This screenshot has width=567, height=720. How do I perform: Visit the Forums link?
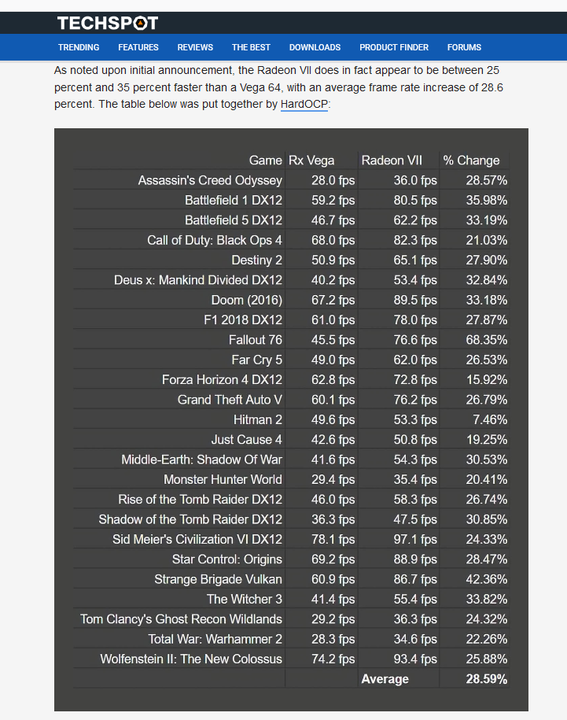point(464,47)
